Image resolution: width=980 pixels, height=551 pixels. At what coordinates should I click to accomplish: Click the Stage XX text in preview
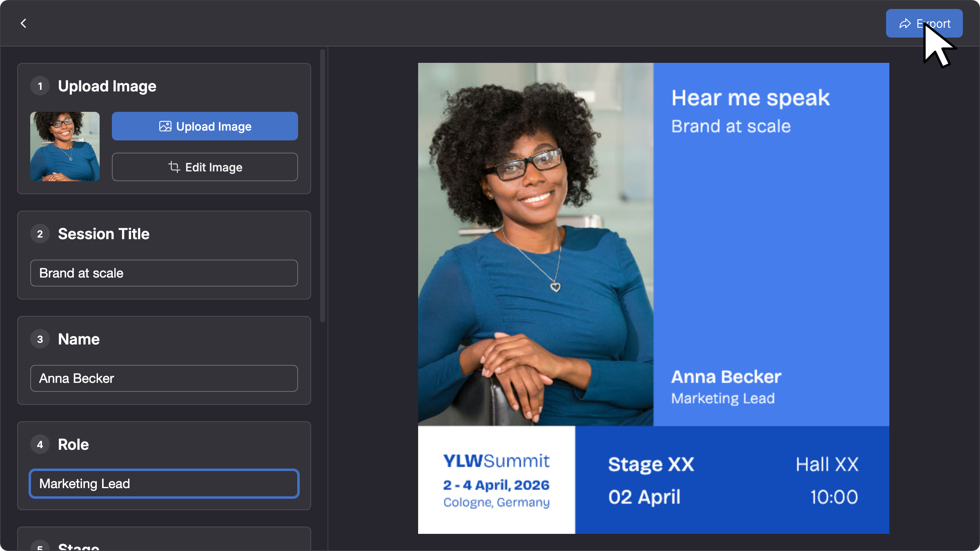[x=651, y=464]
